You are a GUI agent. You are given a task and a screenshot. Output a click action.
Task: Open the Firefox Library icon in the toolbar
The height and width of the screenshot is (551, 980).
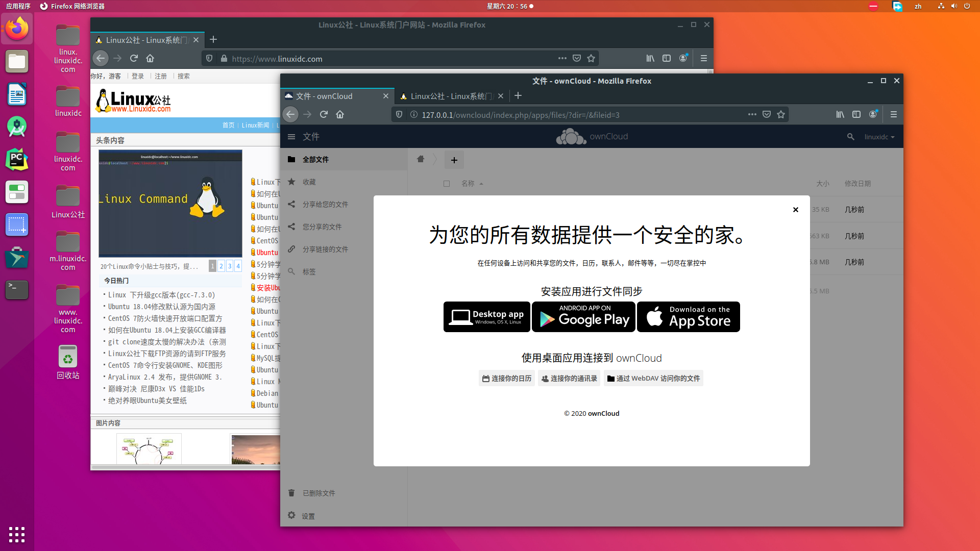[x=840, y=114]
